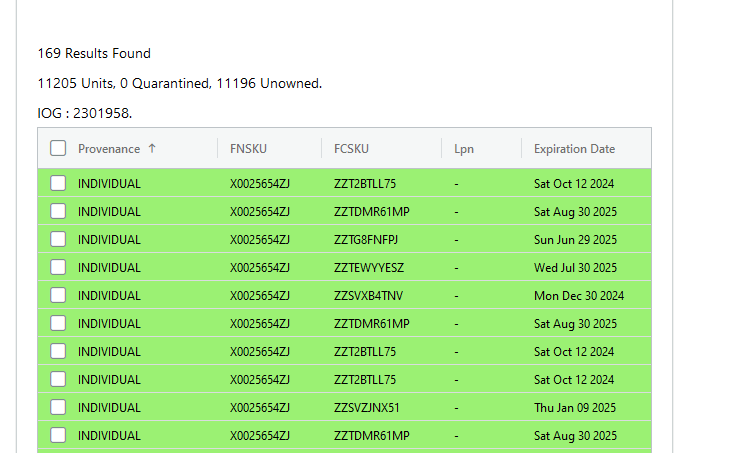
Task: Sort table by Provenance column header
Action: (109, 149)
